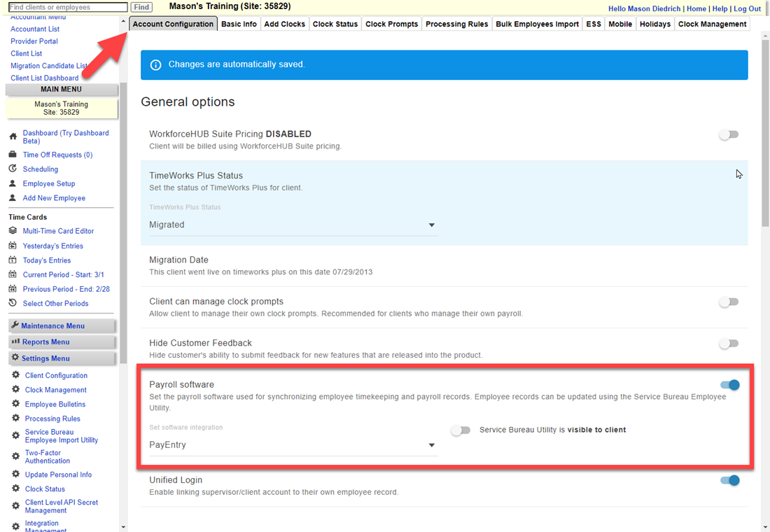Collapse the Settings Menu section

62,358
